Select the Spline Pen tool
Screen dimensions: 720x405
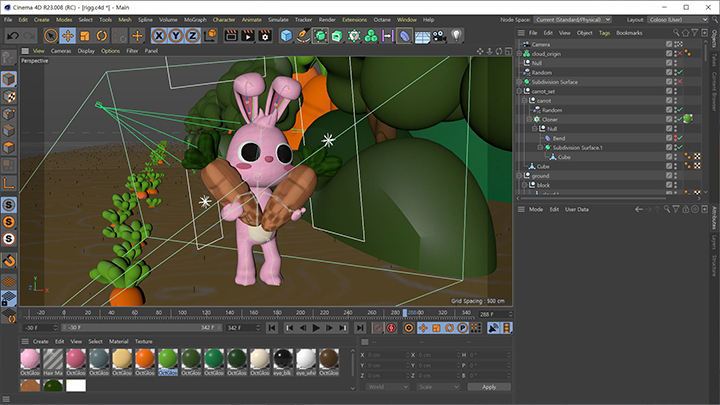pyautogui.click(x=303, y=36)
